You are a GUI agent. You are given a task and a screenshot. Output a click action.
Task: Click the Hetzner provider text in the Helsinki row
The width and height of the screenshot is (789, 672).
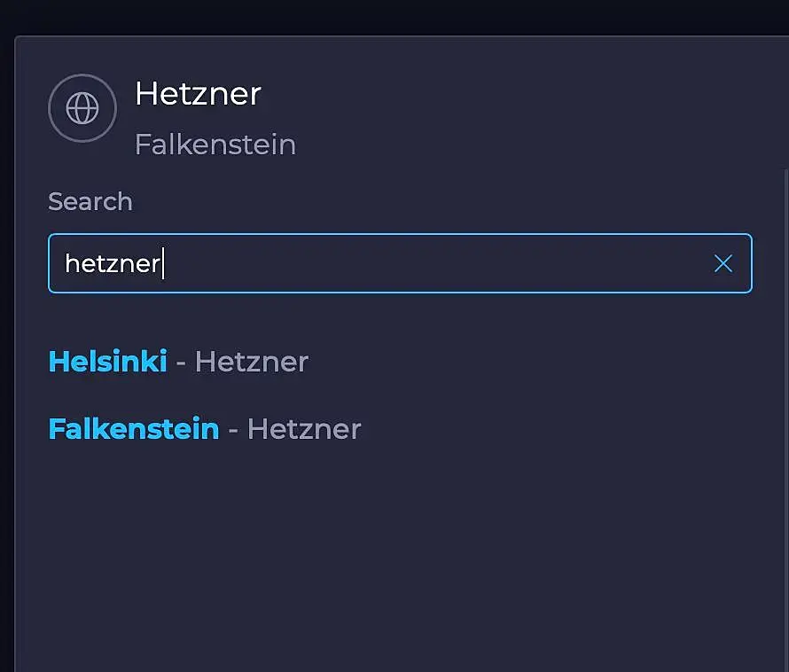pyautogui.click(x=252, y=362)
